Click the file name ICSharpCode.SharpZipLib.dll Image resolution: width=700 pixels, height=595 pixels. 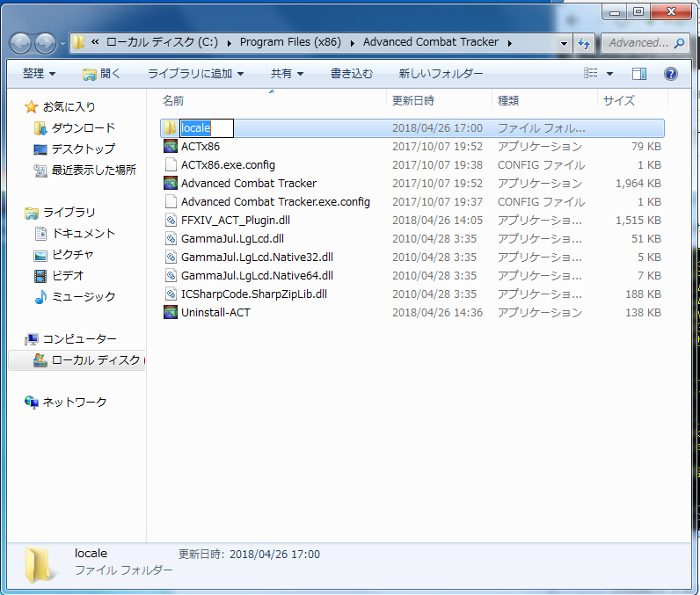tap(254, 294)
